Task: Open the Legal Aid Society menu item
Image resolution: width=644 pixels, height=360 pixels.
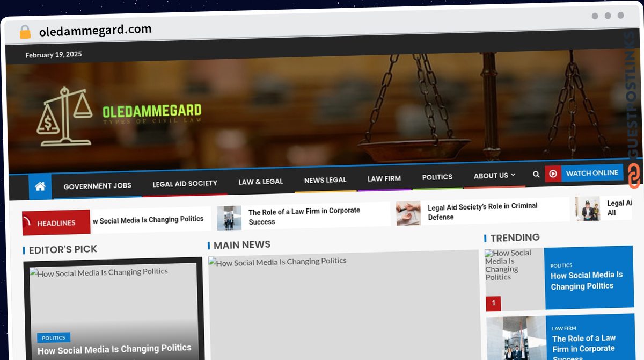Action: point(185,184)
